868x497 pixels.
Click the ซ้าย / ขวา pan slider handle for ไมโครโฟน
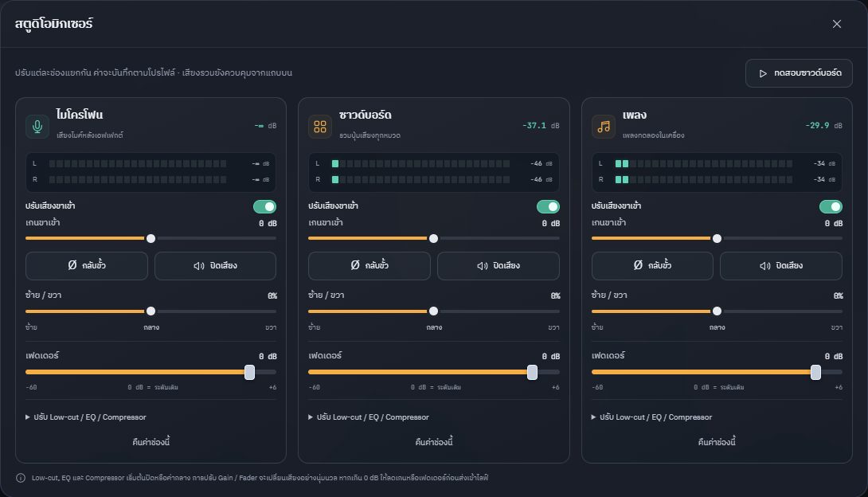pos(151,311)
